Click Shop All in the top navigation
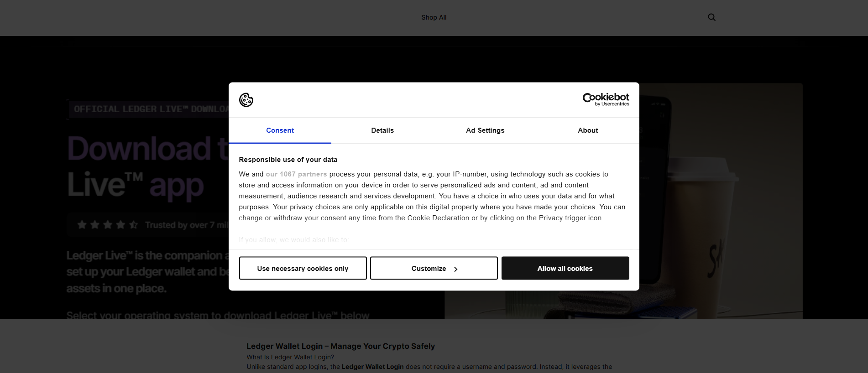The width and height of the screenshot is (868, 373). coord(434,17)
